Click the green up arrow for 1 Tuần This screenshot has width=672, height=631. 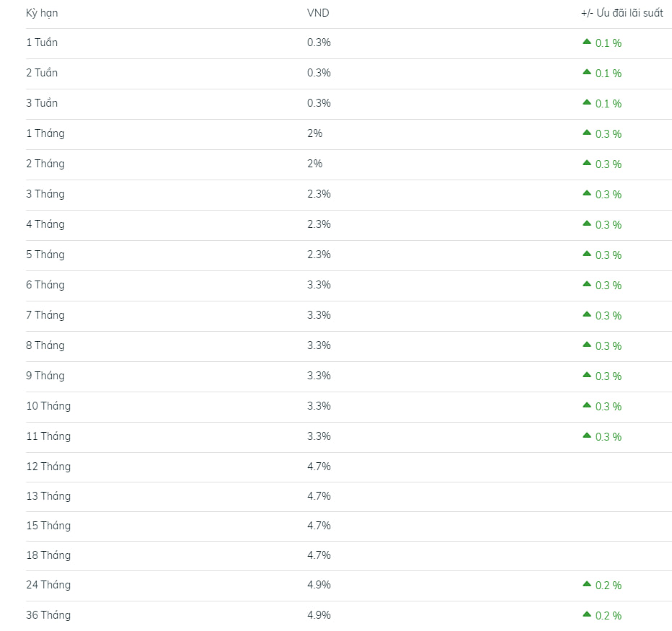click(587, 42)
